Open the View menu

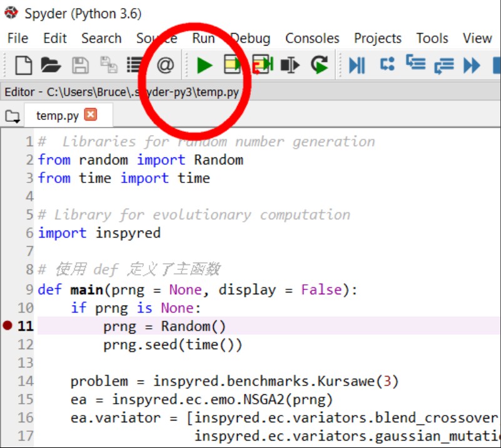point(477,38)
